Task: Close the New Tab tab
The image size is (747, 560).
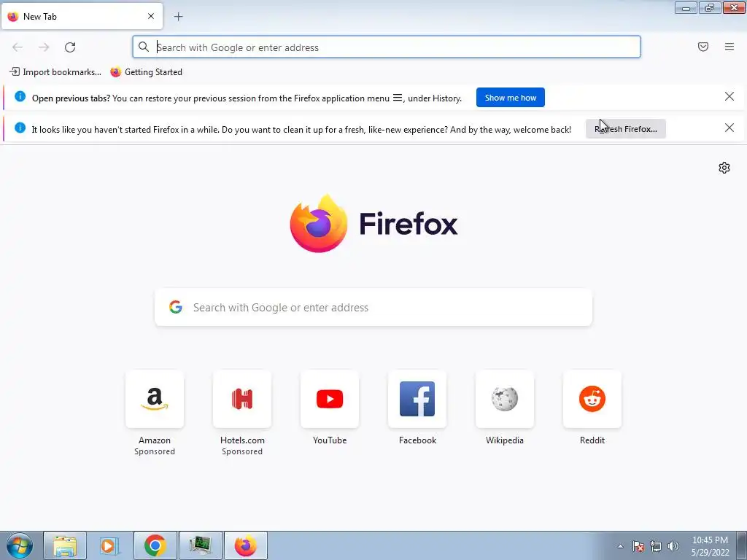Action: tap(150, 16)
